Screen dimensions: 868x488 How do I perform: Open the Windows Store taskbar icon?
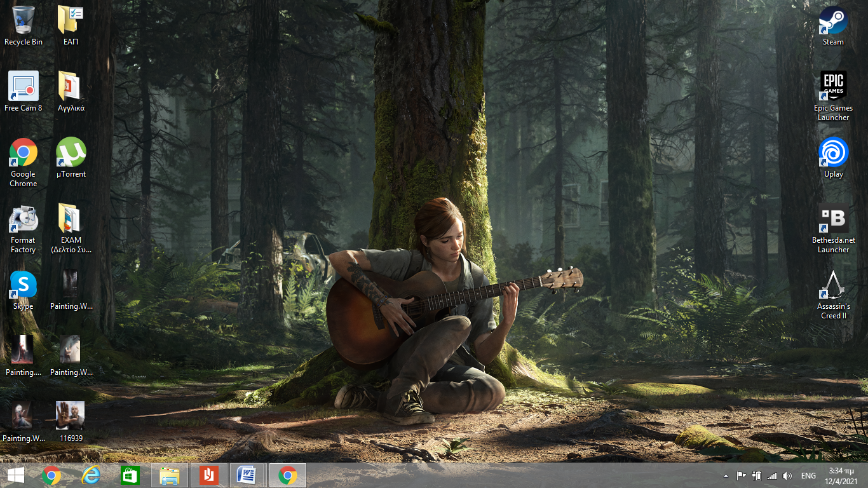pyautogui.click(x=130, y=475)
